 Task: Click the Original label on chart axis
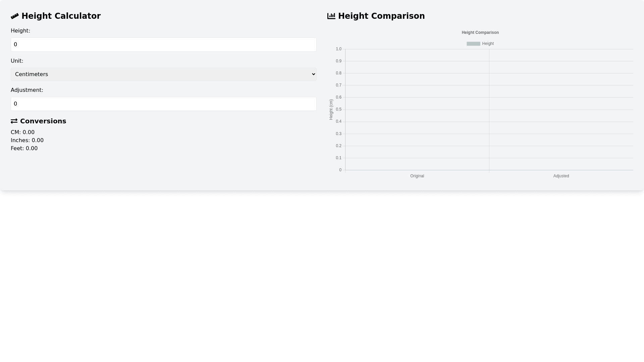[417, 176]
